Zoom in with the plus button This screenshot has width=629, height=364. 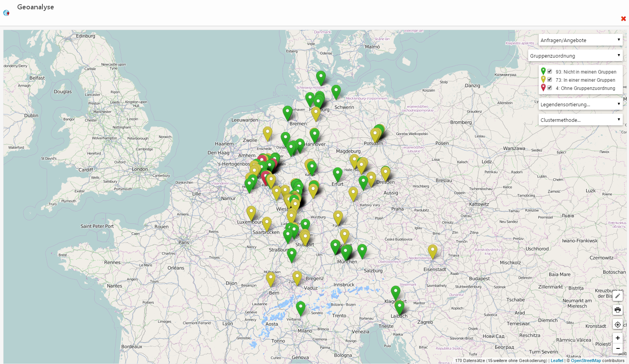[618, 338]
